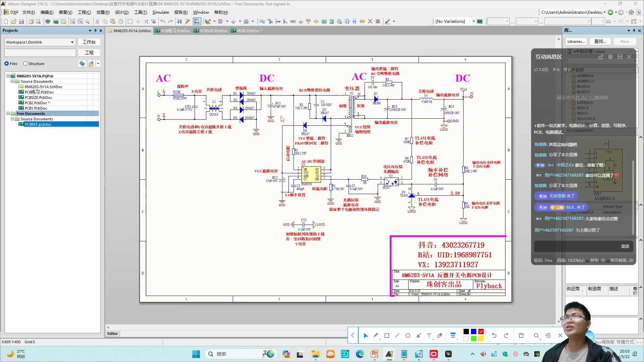Select the arrow annotation tool
The width and height of the screenshot is (644, 362).
[419, 336]
